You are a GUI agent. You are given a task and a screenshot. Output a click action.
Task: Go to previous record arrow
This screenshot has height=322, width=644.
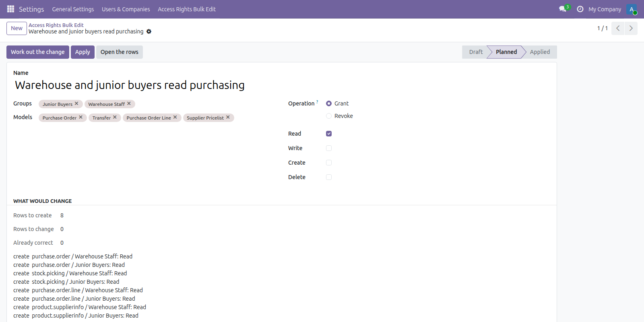[x=618, y=28]
